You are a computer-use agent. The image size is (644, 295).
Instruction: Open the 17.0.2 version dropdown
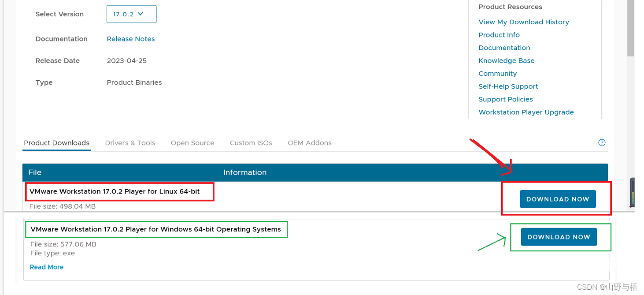pyautogui.click(x=131, y=14)
